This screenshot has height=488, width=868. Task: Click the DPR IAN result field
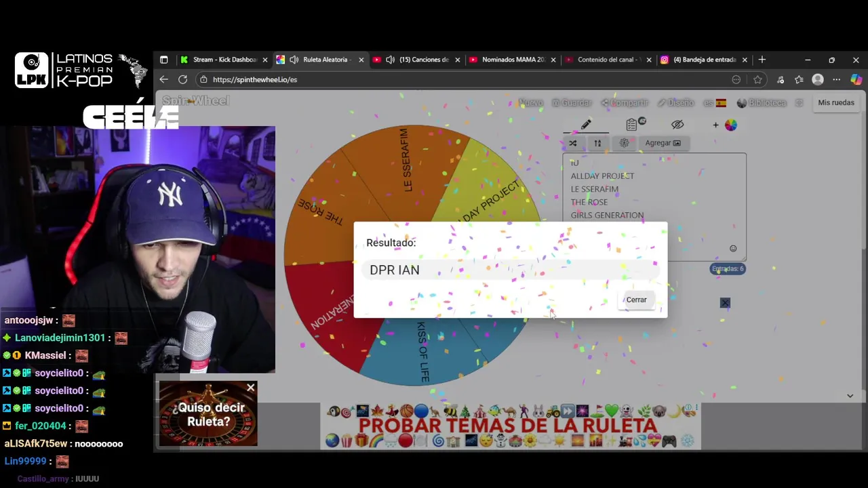click(x=512, y=270)
